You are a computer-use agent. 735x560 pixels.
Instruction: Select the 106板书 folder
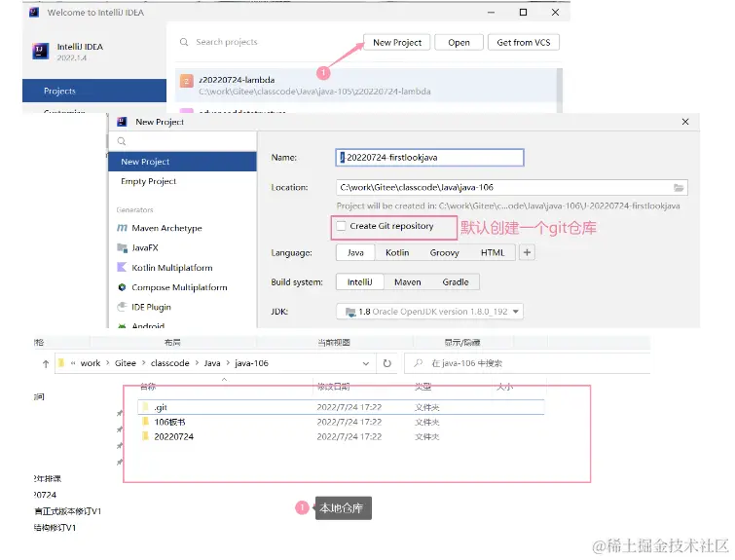[x=342, y=422]
